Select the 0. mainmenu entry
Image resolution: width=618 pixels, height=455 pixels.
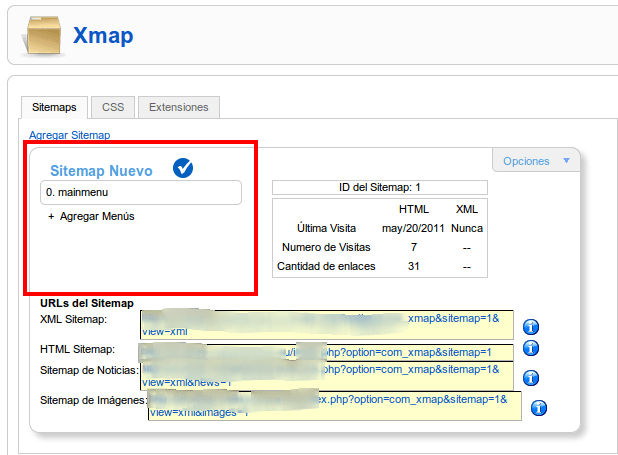click(x=141, y=192)
